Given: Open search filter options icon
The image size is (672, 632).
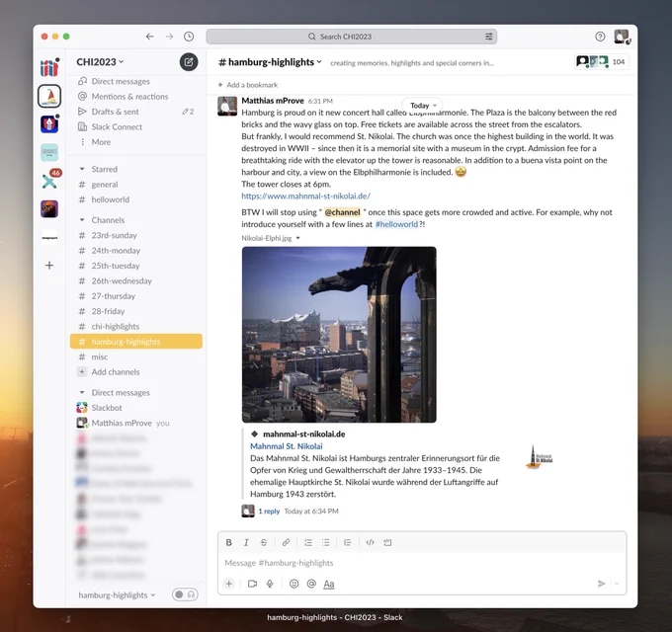Looking at the screenshot, I should point(488,37).
